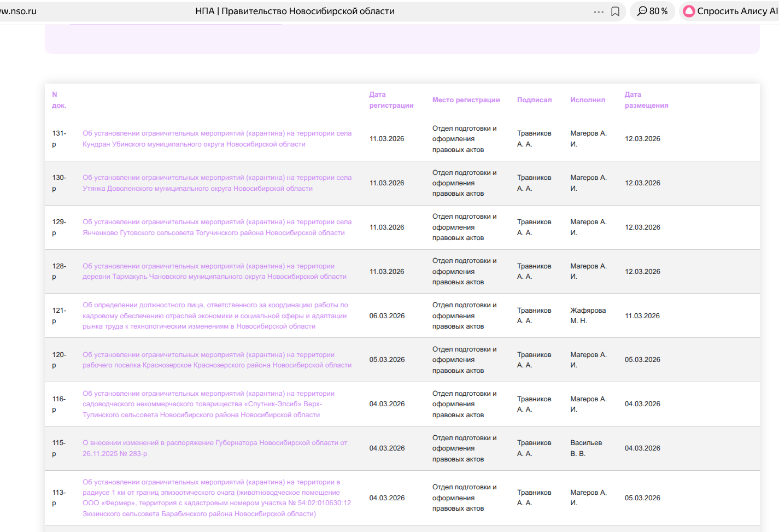Screen dimensions: 779x532
Task: Open the three-dots browser page menu
Action: point(599,11)
